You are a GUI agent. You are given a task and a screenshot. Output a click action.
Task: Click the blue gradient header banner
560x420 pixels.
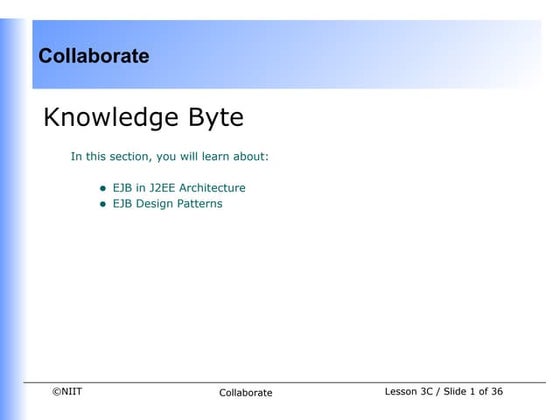tap(286, 54)
